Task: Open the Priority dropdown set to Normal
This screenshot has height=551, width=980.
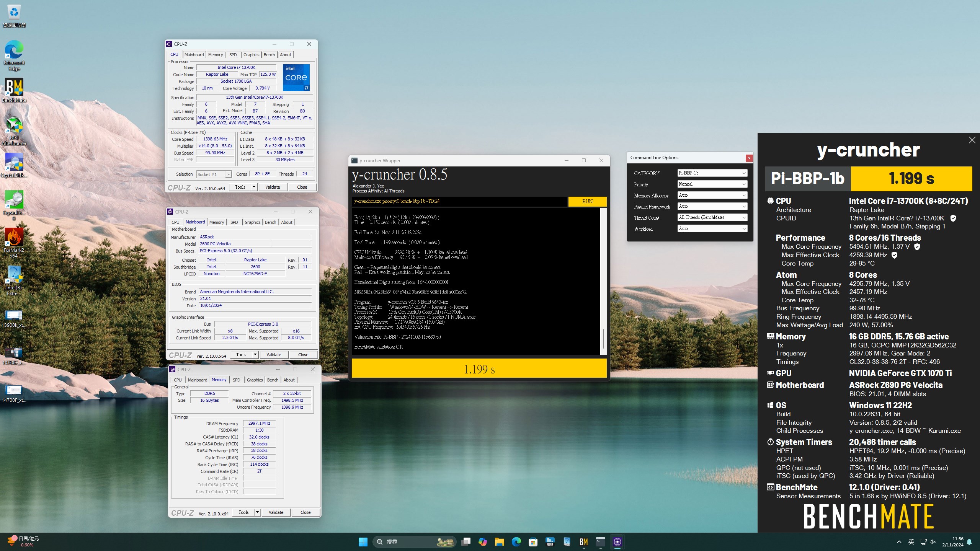Action: [x=712, y=184]
